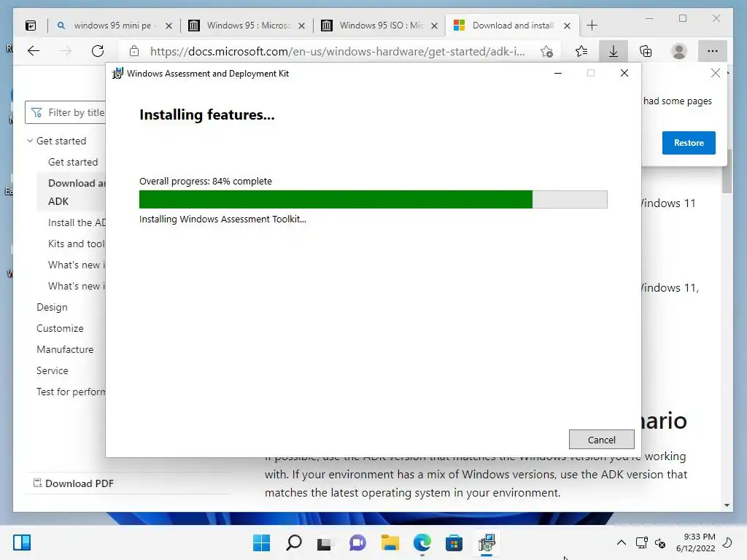
Task: Open the Manufacture section
Action: (x=65, y=349)
